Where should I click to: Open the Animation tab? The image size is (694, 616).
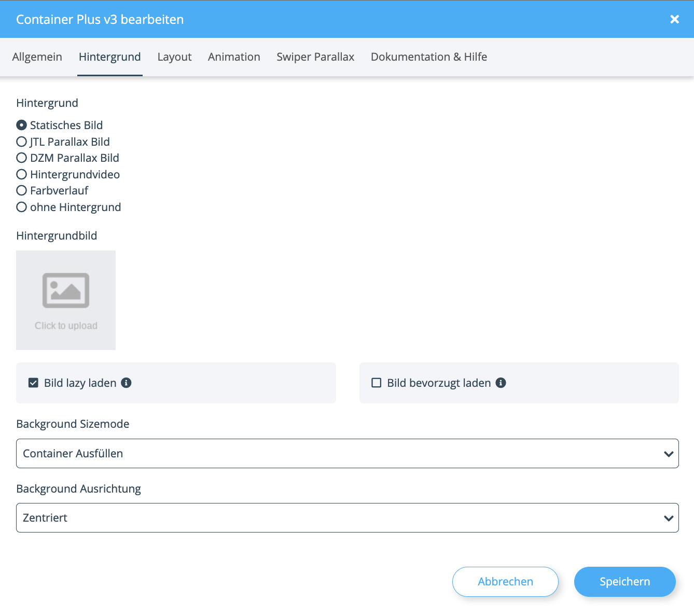point(234,57)
